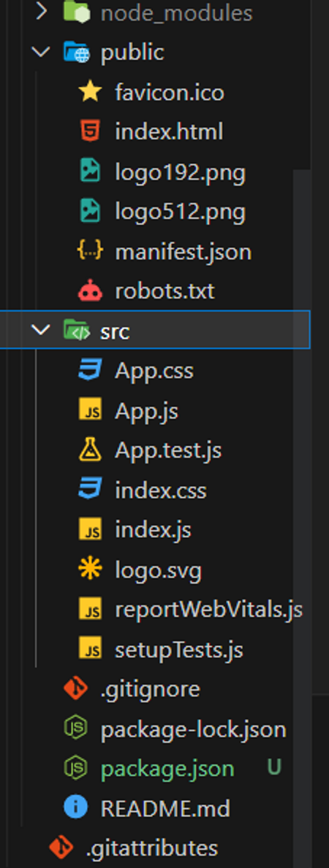The height and width of the screenshot is (868, 329).
Task: Click the image icon beside logo512.png
Action: click(x=90, y=212)
